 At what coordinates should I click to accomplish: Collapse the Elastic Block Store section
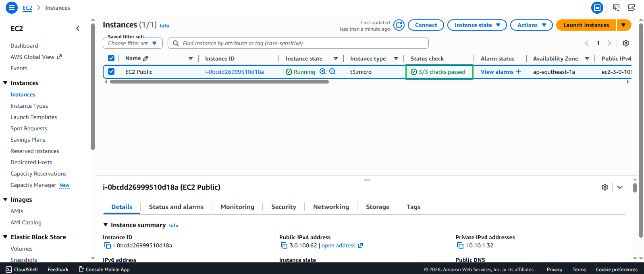pyautogui.click(x=6, y=237)
